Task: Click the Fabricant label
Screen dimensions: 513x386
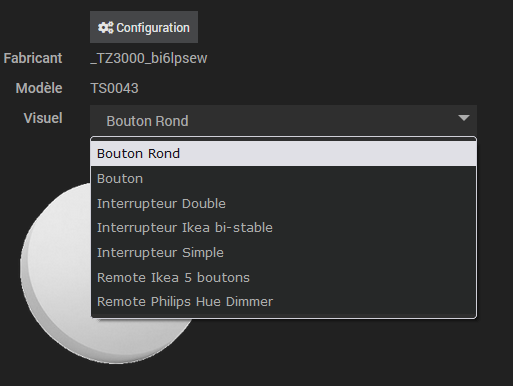Action: coord(33,58)
